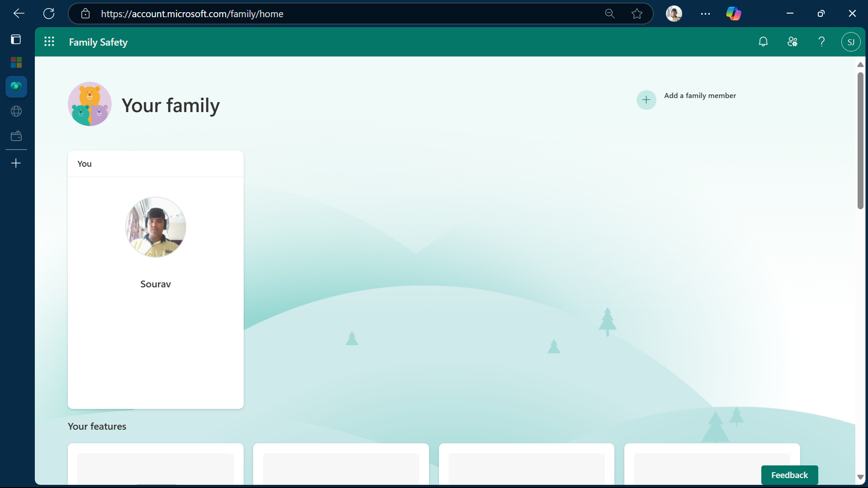Open browser settings via ellipsis menu
Image resolution: width=868 pixels, height=488 pixels.
pos(705,14)
